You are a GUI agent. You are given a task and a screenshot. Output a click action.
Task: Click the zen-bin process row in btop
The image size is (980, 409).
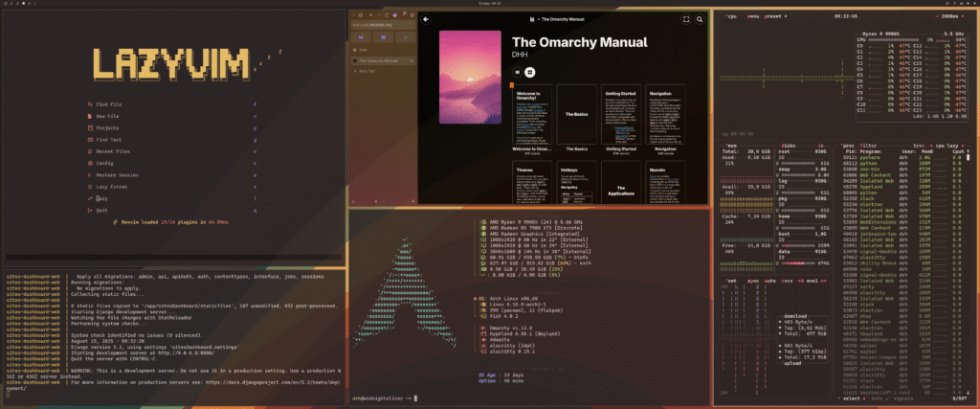click(x=903, y=169)
